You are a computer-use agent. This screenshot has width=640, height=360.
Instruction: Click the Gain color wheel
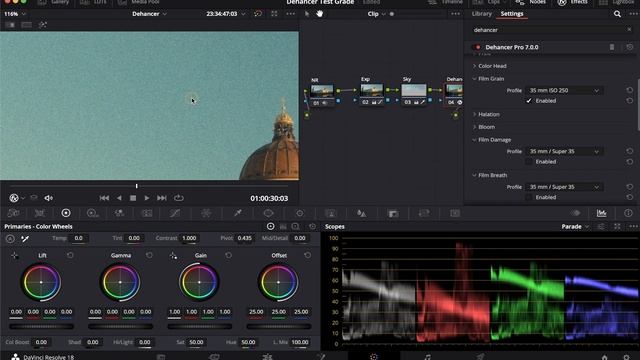tap(199, 282)
